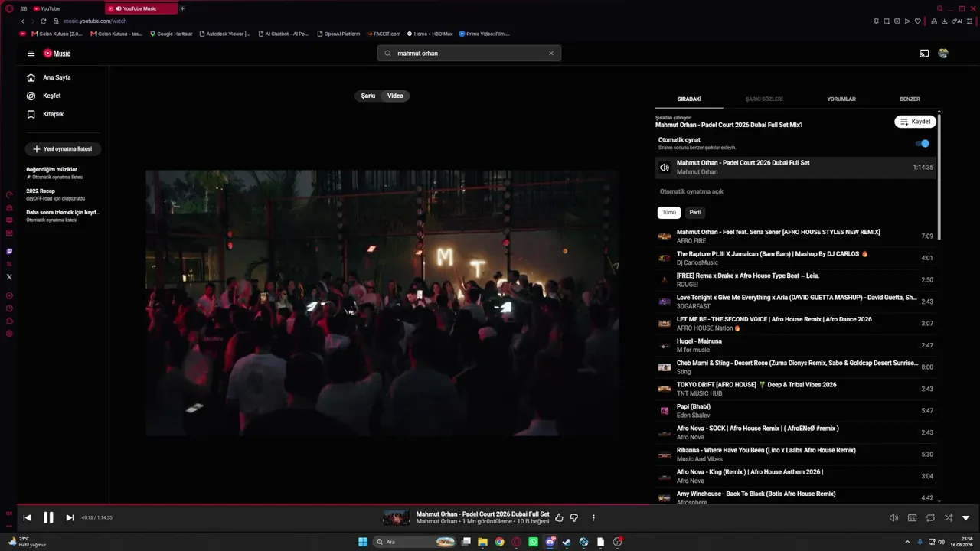The height and width of the screenshot is (551, 980).
Task: Switch to Şarkı mode
Action: [x=368, y=96]
